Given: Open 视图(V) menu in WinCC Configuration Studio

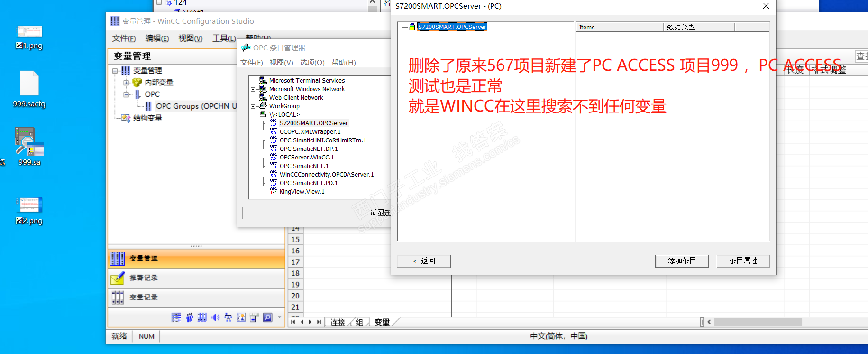Looking at the screenshot, I should point(191,38).
